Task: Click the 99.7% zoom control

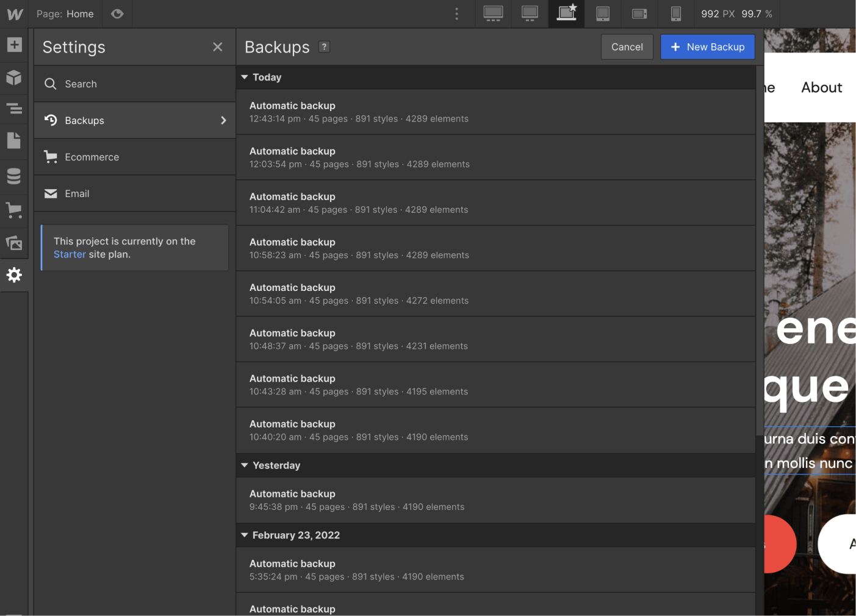Action: pos(757,13)
